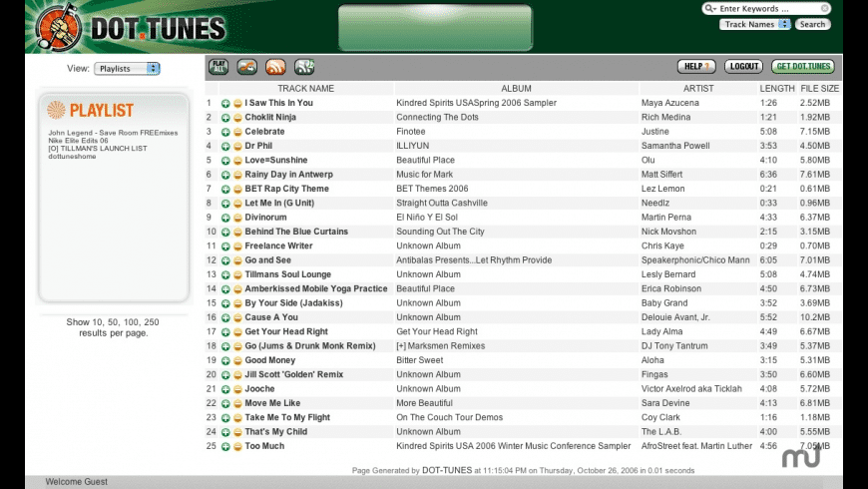Click magnifier dropdown in search field

pos(710,8)
